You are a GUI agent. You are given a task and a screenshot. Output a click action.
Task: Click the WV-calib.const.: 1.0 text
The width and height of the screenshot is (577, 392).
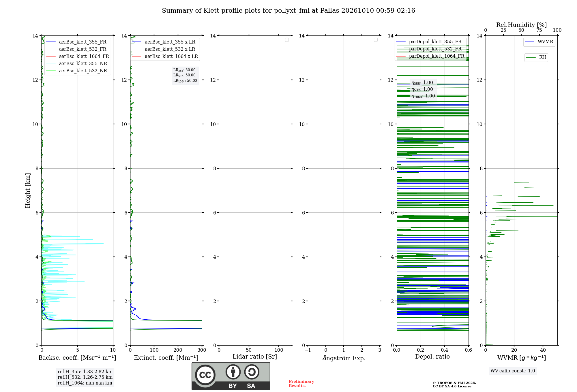(x=513, y=371)
